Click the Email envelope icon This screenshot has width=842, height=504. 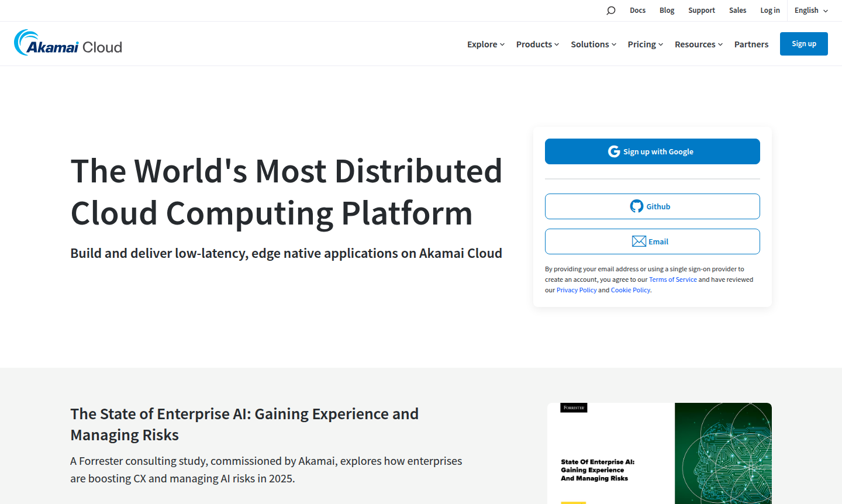tap(639, 241)
